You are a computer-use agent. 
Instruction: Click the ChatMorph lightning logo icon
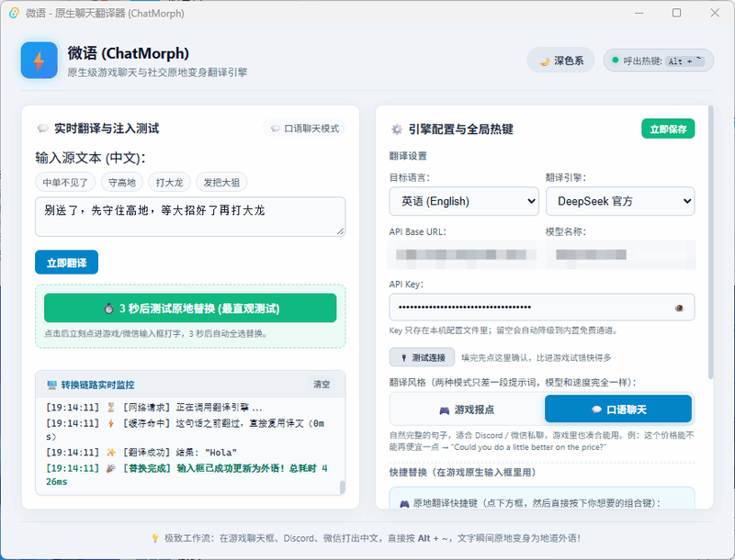tap(39, 61)
